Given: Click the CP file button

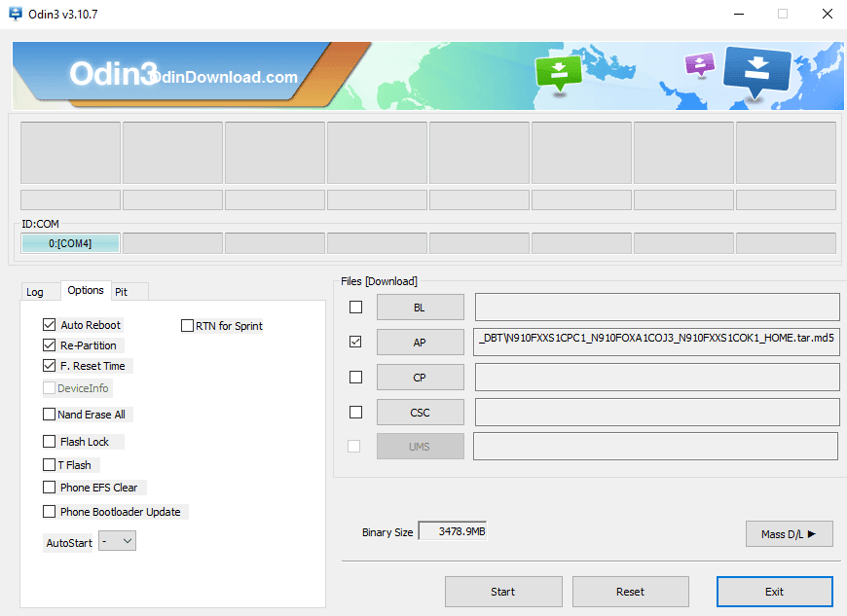Looking at the screenshot, I should coord(421,378).
